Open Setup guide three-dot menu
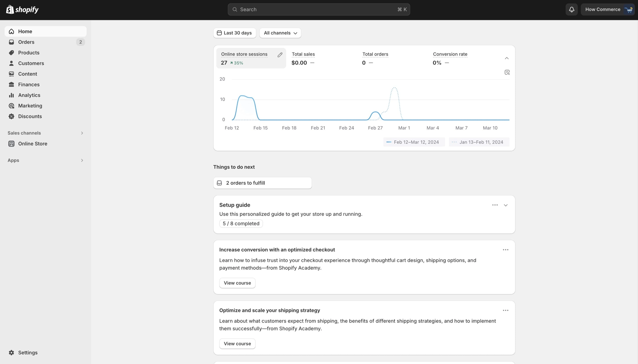The height and width of the screenshot is (364, 638). pyautogui.click(x=495, y=205)
